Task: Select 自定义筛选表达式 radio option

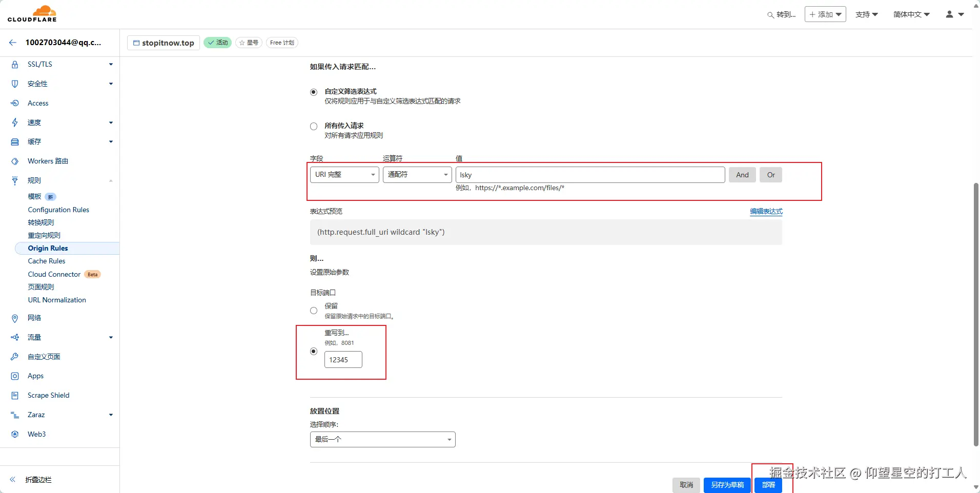Action: click(x=314, y=92)
